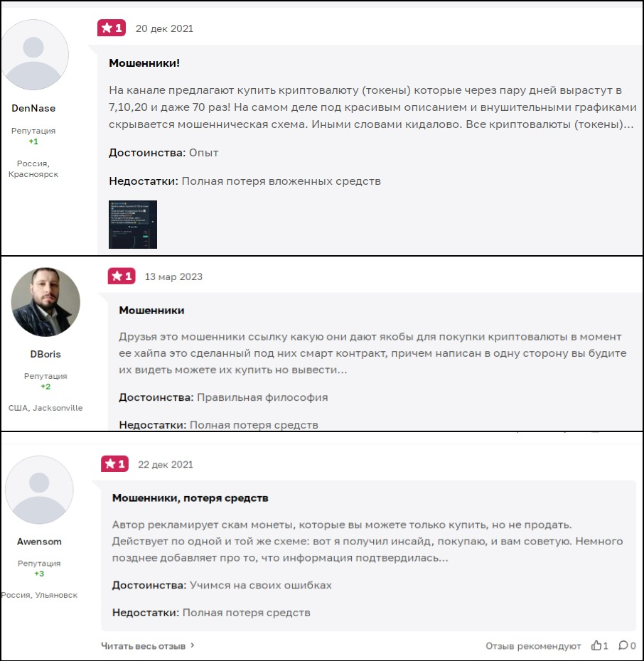Open Awensom's default avatar
Image resolution: width=644 pixels, height=661 pixels.
(x=39, y=490)
